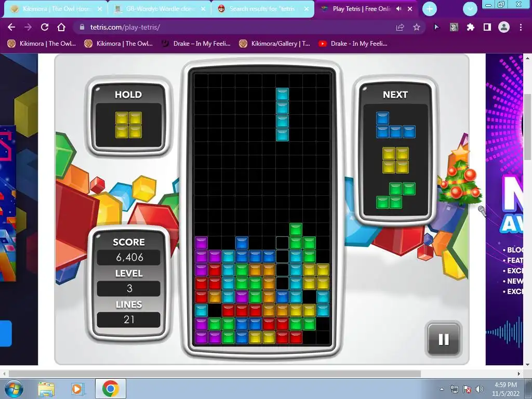Click the green S piece in Next queue

click(x=395, y=195)
